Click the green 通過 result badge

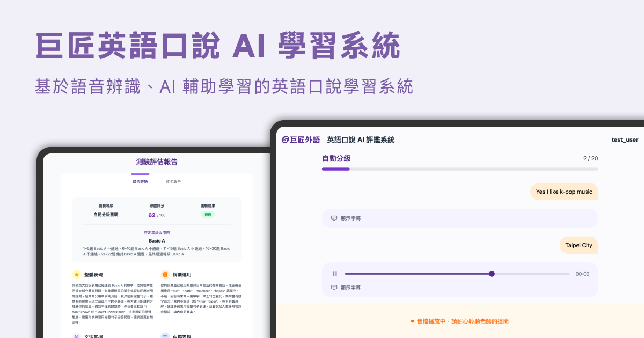tap(208, 215)
